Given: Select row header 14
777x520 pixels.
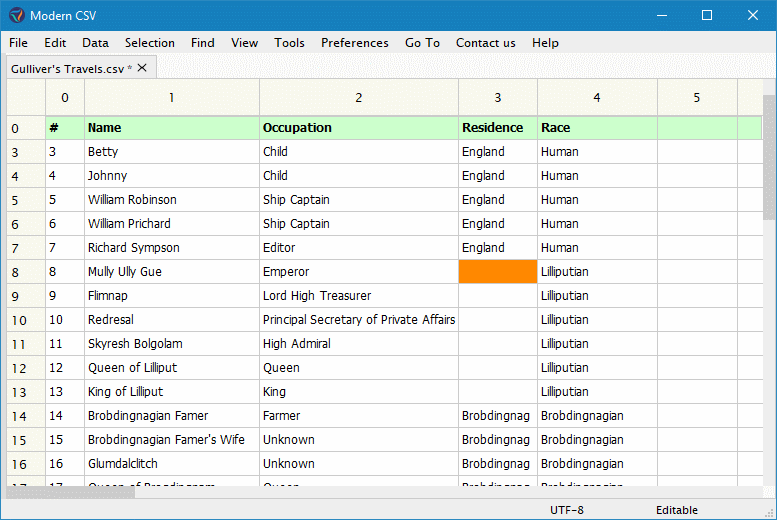Looking at the screenshot, I should click(x=26, y=416).
